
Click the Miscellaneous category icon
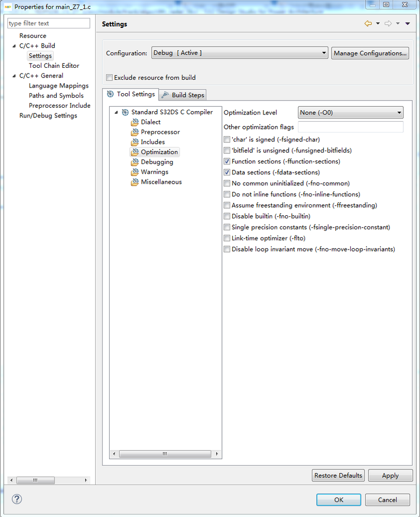coord(134,182)
